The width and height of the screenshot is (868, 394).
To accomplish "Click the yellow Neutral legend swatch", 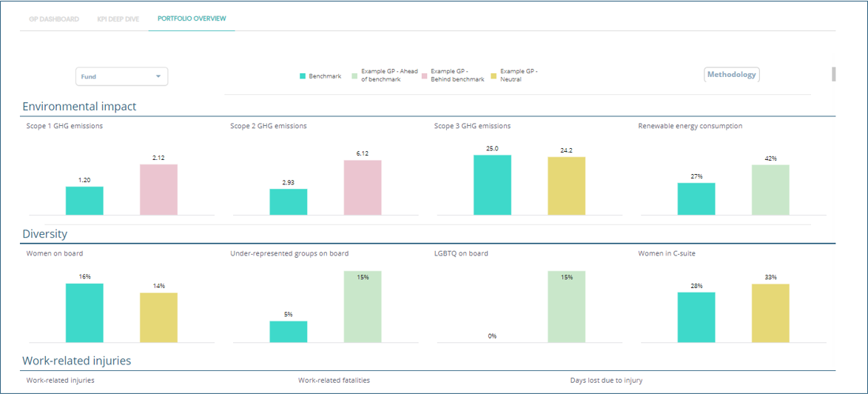I will [494, 76].
